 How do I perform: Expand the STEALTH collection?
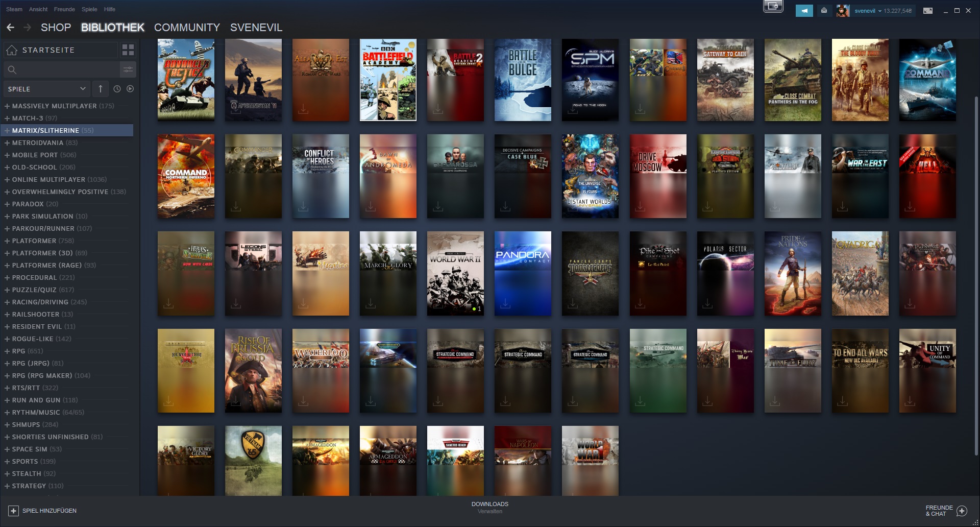[7, 474]
